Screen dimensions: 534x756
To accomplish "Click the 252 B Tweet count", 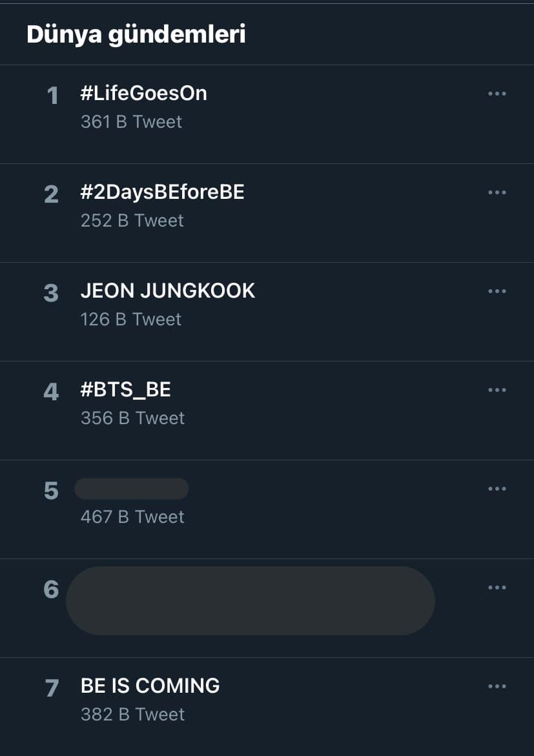I will point(132,220).
